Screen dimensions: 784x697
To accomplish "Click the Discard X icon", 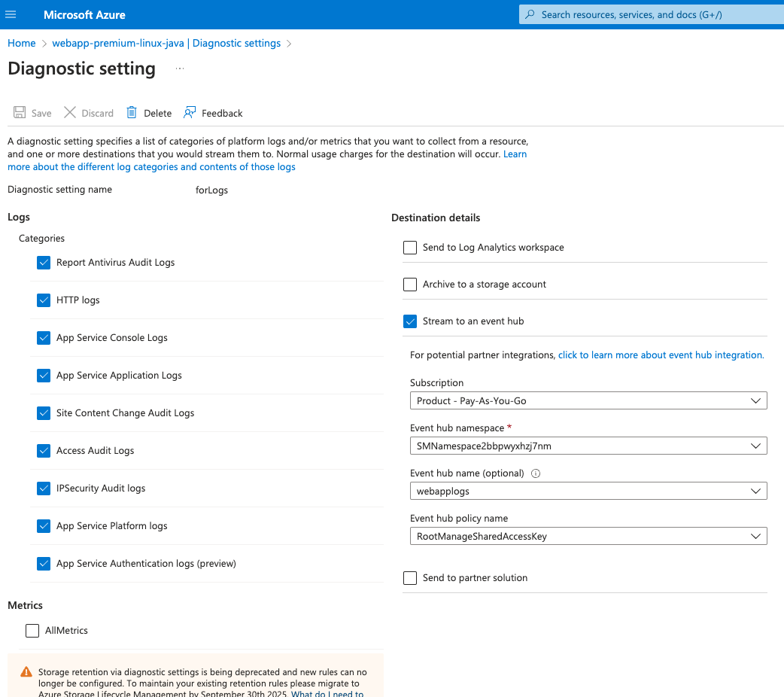I will pos(70,113).
